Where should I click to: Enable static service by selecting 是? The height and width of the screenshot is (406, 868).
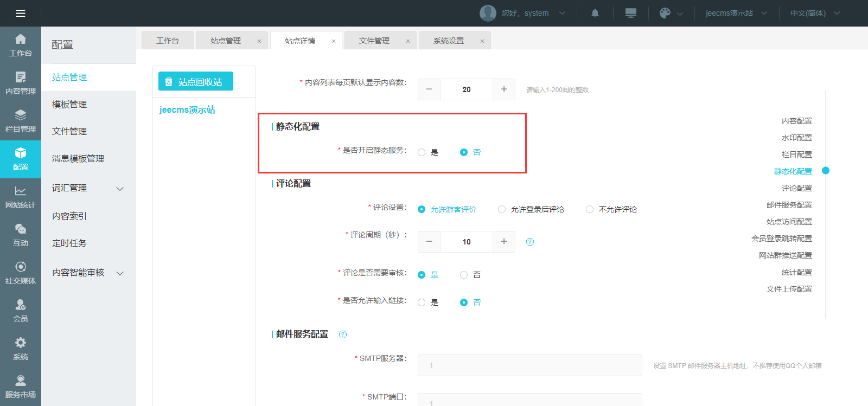pos(422,152)
